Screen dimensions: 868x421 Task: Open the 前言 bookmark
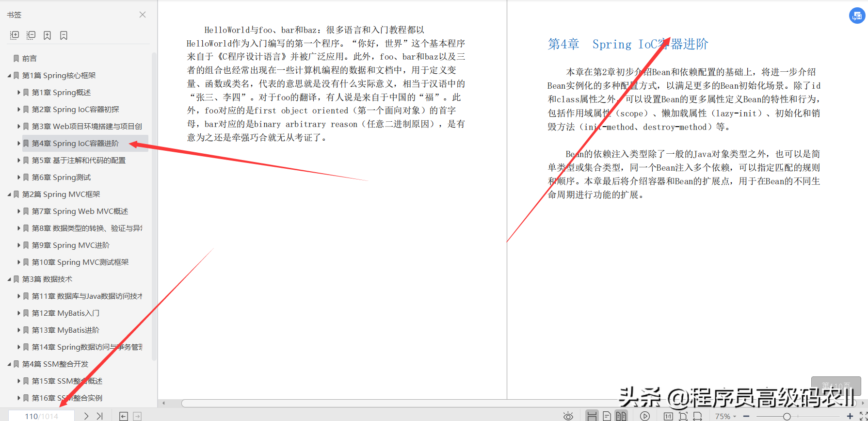pos(30,58)
